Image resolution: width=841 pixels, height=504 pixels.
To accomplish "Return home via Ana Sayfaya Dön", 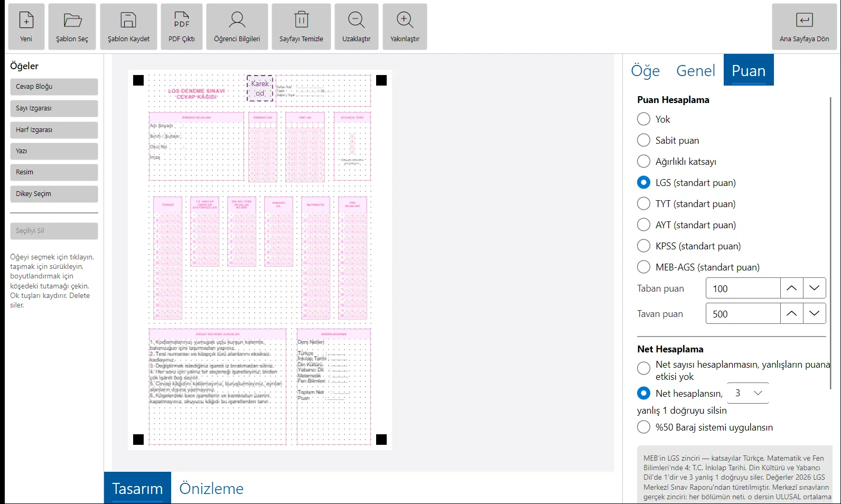I will coord(805,27).
